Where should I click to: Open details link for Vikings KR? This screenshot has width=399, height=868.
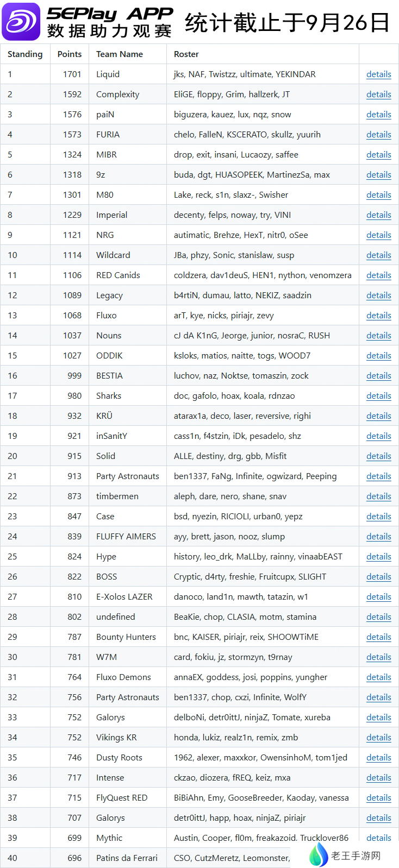point(379,738)
